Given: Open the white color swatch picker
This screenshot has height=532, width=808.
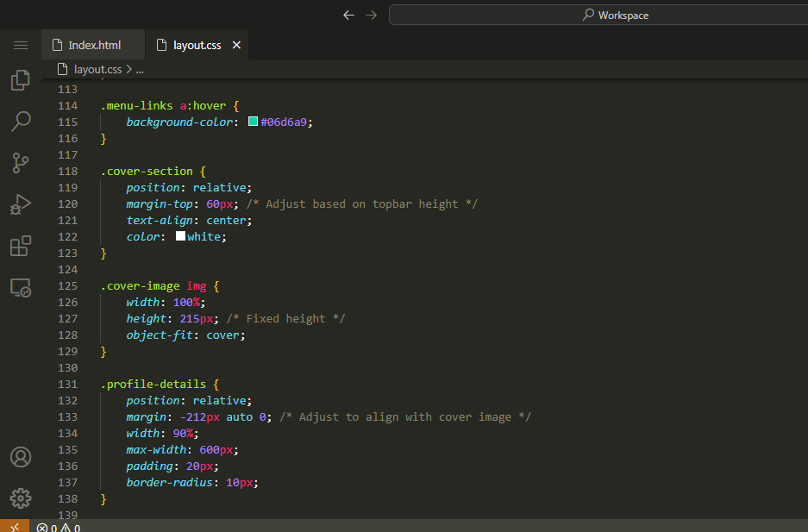Looking at the screenshot, I should pyautogui.click(x=180, y=236).
